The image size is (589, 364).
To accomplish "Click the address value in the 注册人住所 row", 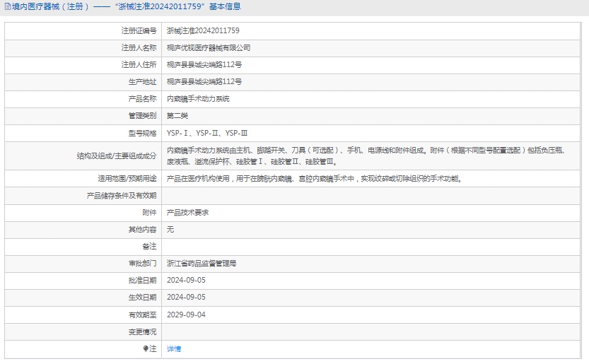I will [x=204, y=65].
